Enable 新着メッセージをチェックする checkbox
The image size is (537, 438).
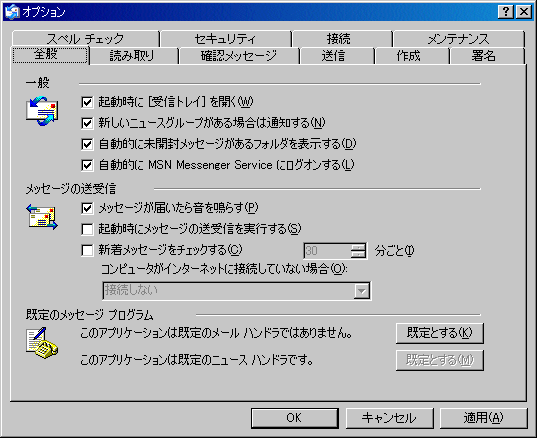click(x=87, y=250)
